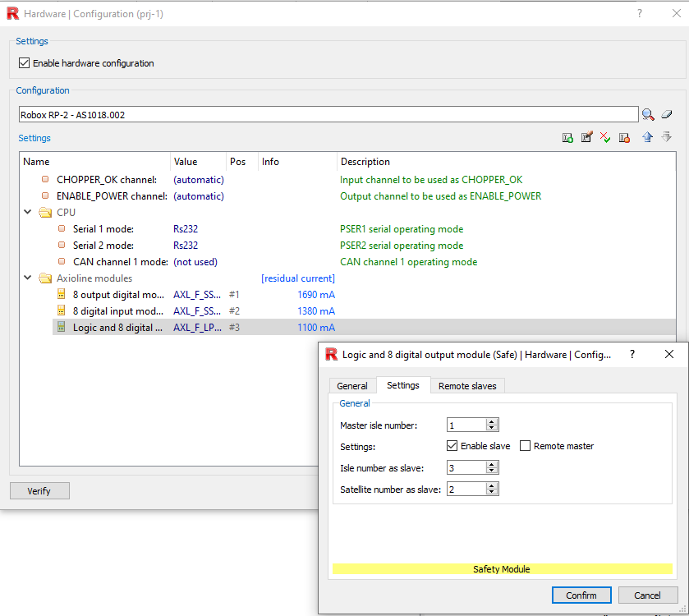Click the CAN channel 1 mode parameter icon
The image size is (689, 616).
[x=62, y=261]
